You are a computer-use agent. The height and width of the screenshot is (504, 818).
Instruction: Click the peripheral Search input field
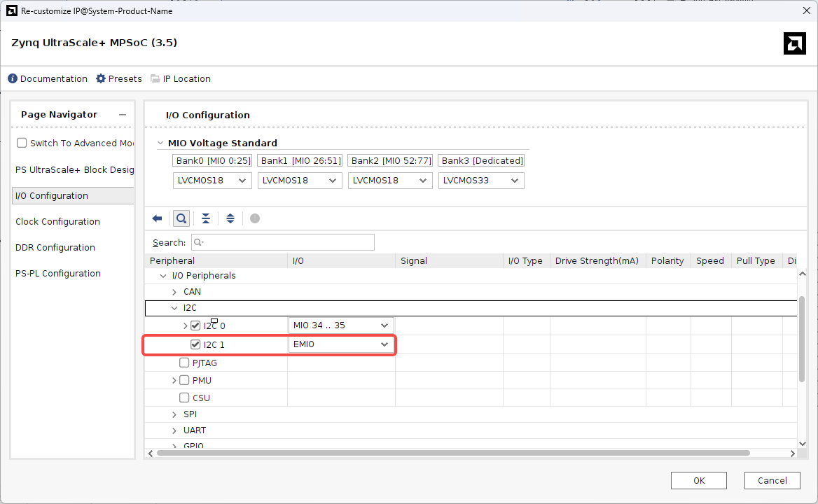[282, 242]
